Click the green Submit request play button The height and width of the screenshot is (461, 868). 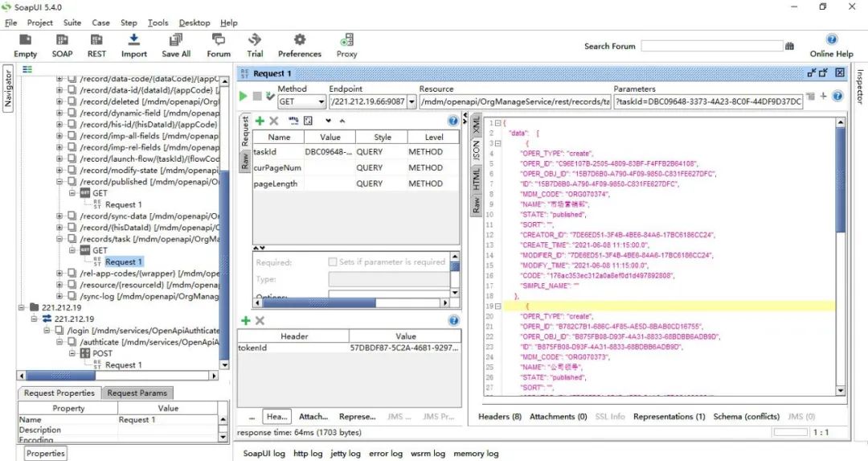pos(244,97)
